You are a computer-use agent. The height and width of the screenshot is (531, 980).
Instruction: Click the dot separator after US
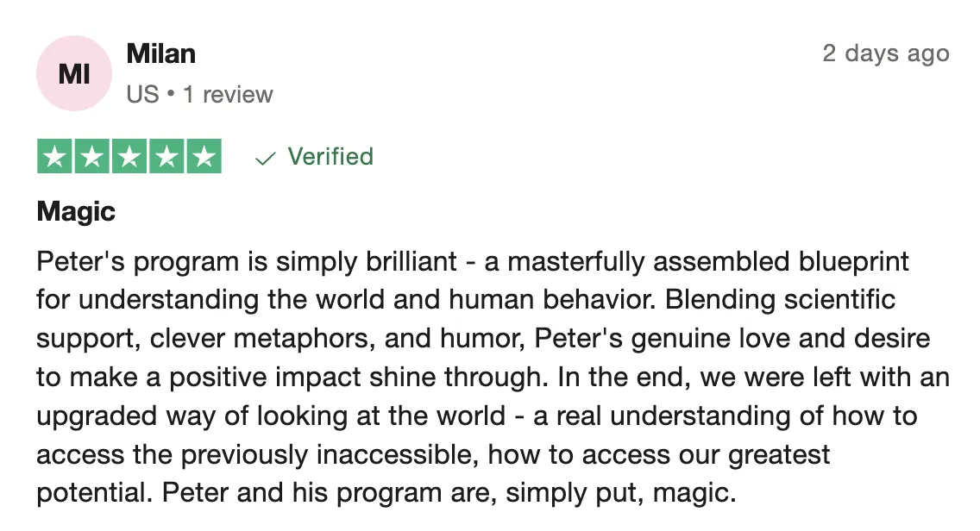[x=171, y=95]
